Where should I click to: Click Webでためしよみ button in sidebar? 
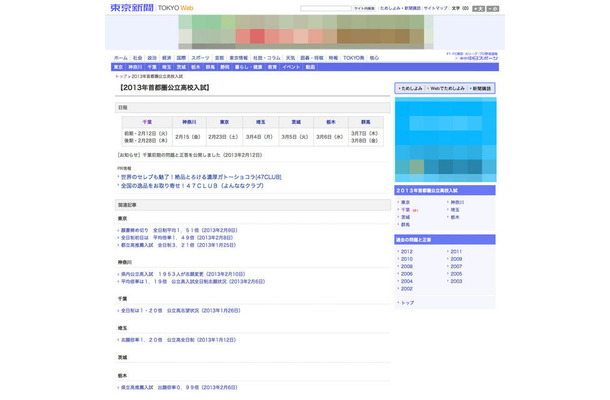[x=447, y=89]
